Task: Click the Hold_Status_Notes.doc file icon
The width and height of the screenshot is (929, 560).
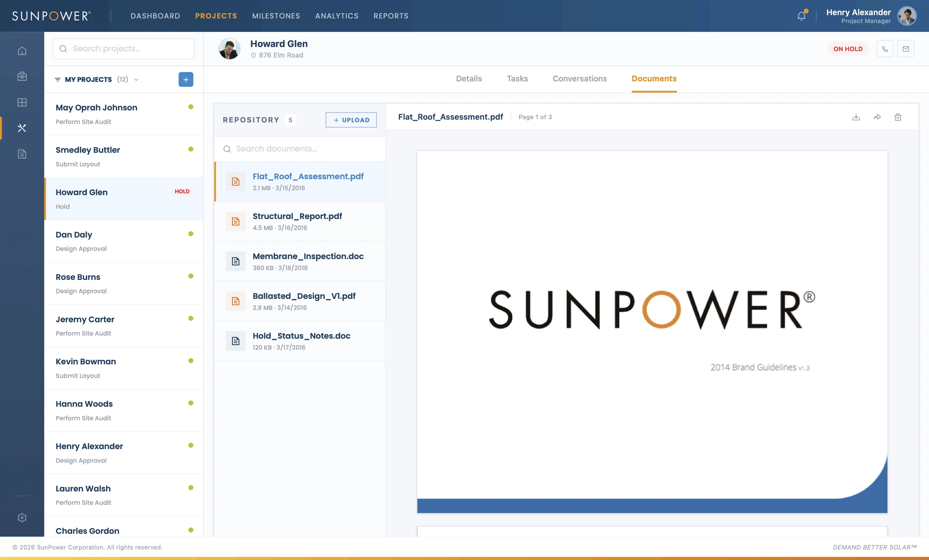Action: [x=236, y=341]
